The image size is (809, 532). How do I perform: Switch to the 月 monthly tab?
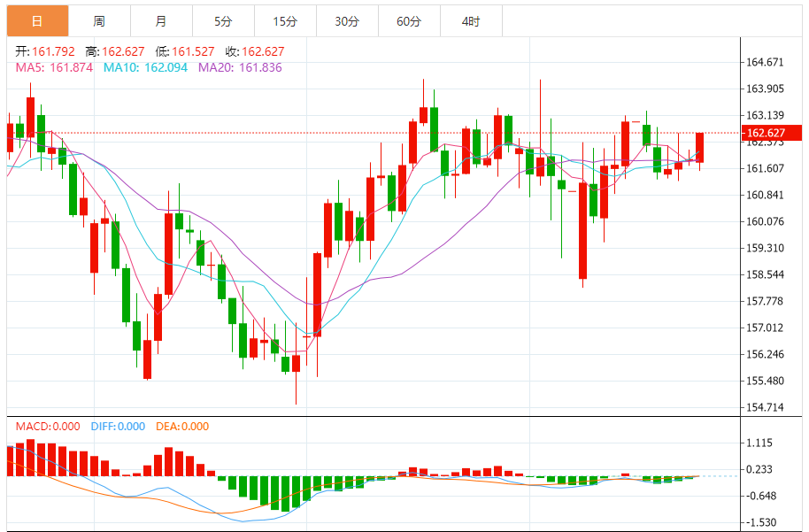coord(161,21)
